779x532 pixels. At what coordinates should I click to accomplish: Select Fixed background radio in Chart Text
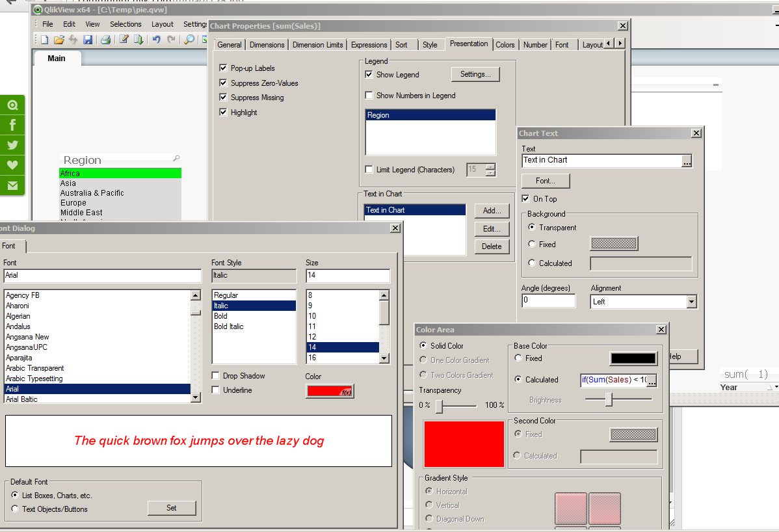tap(532, 244)
